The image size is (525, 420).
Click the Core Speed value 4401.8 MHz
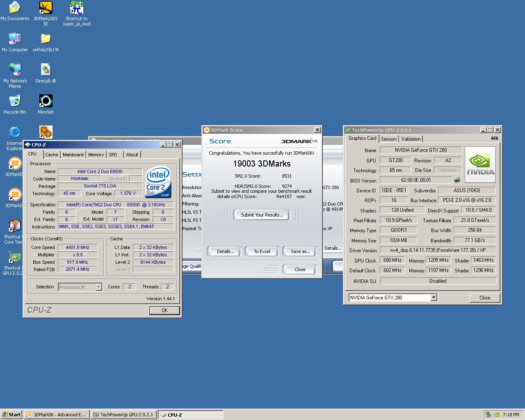coord(78,247)
